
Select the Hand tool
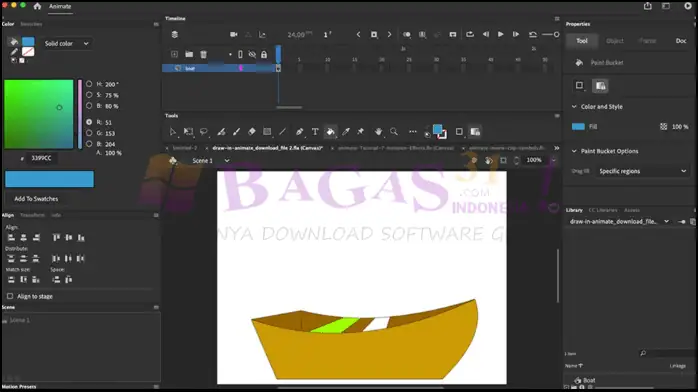pyautogui.click(x=378, y=132)
